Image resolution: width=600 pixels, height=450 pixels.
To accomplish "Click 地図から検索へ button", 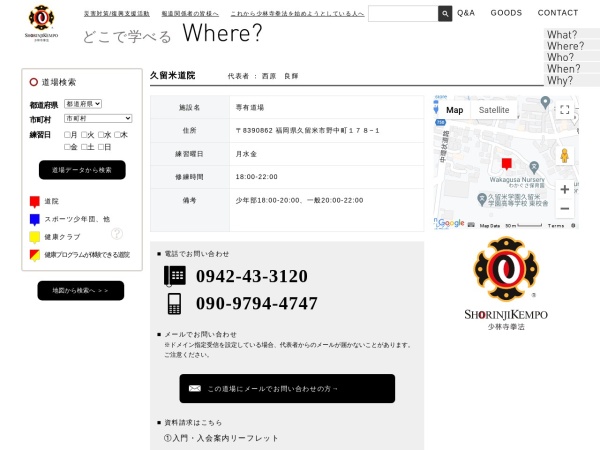I will (81, 290).
